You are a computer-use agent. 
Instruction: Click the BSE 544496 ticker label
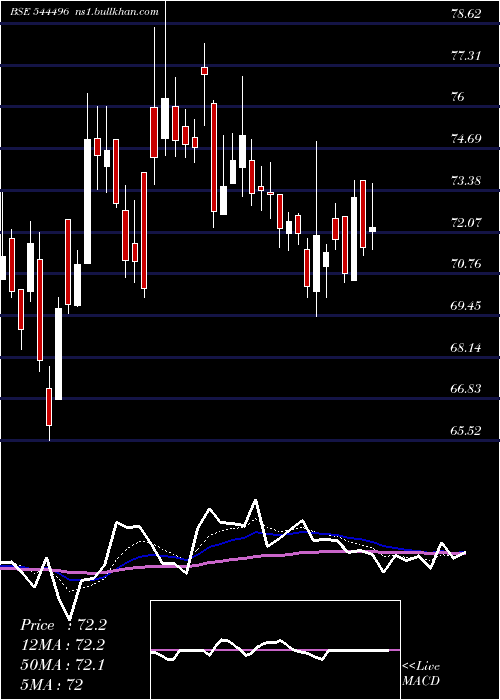coord(39,12)
